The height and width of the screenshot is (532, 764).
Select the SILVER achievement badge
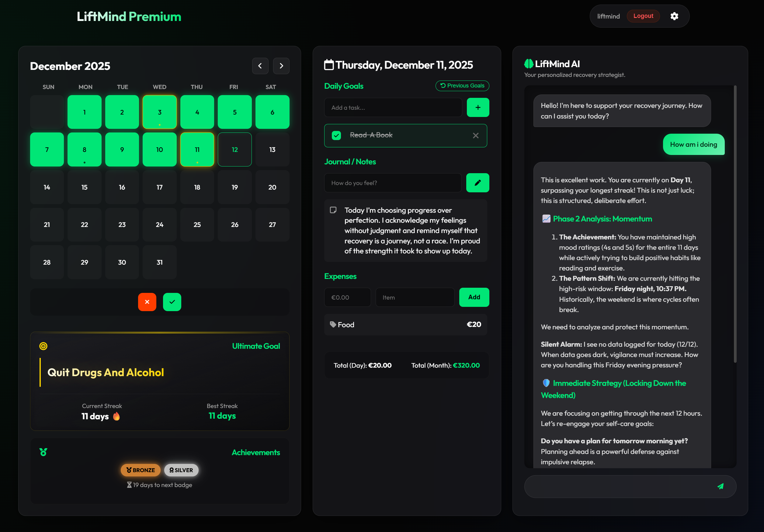[181, 470]
